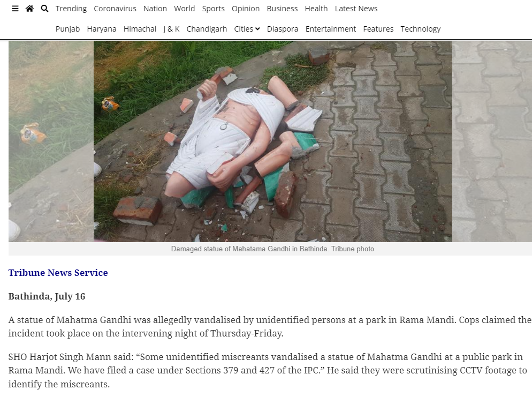Viewport: 532px width, 397px height.
Task: Open the Coronavirus section
Action: [x=115, y=9]
